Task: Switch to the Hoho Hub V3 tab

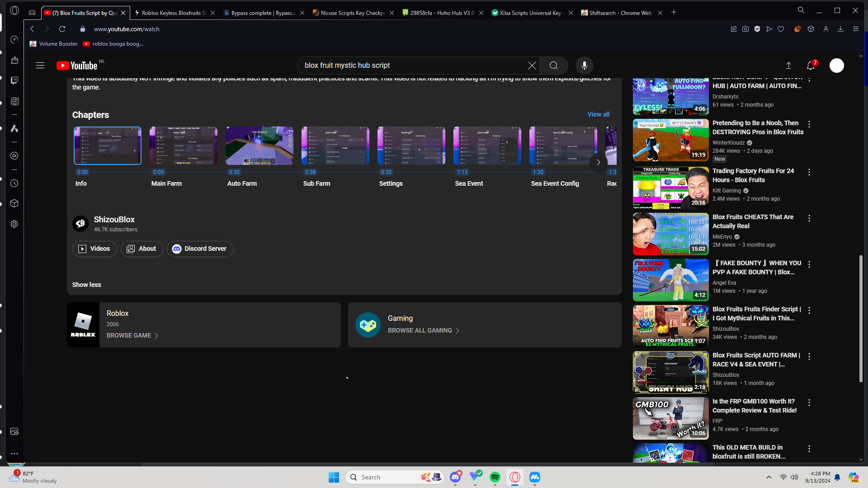Action: [x=443, y=13]
